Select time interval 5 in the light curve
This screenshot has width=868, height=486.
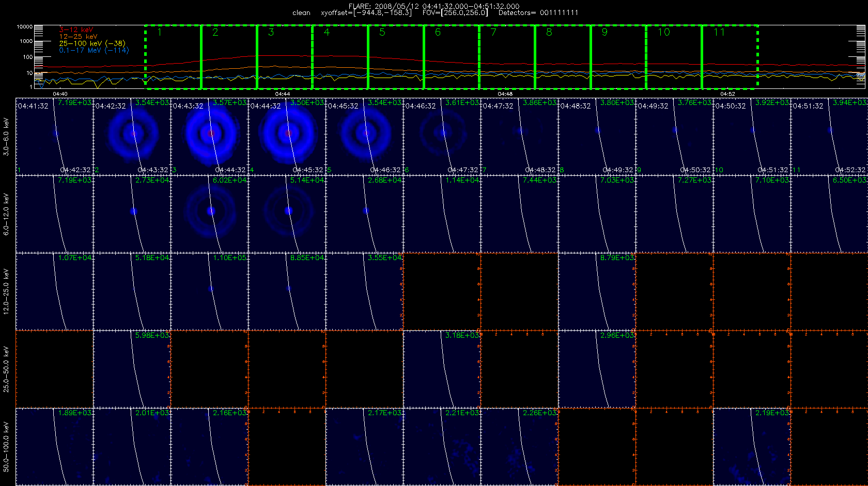(x=396, y=57)
